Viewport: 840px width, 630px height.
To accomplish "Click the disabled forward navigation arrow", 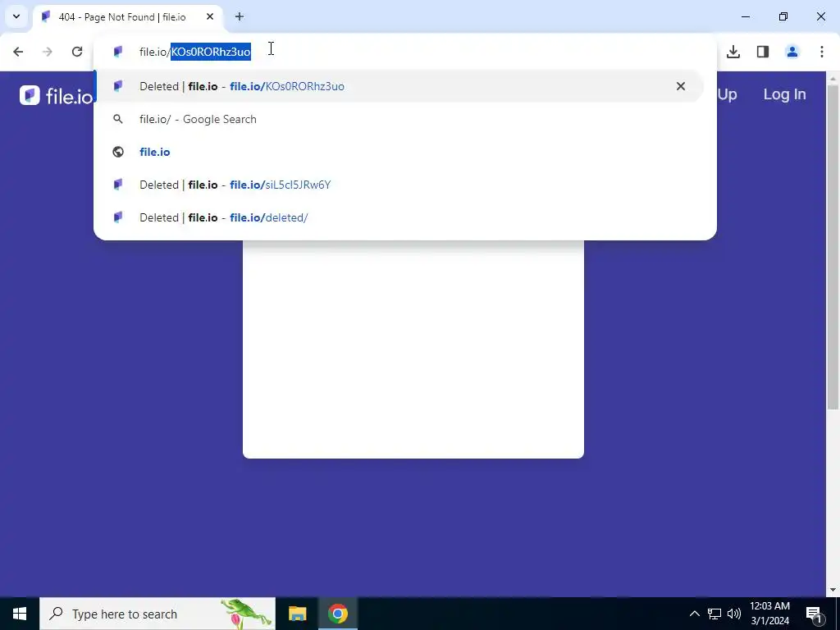I will pos(48,52).
